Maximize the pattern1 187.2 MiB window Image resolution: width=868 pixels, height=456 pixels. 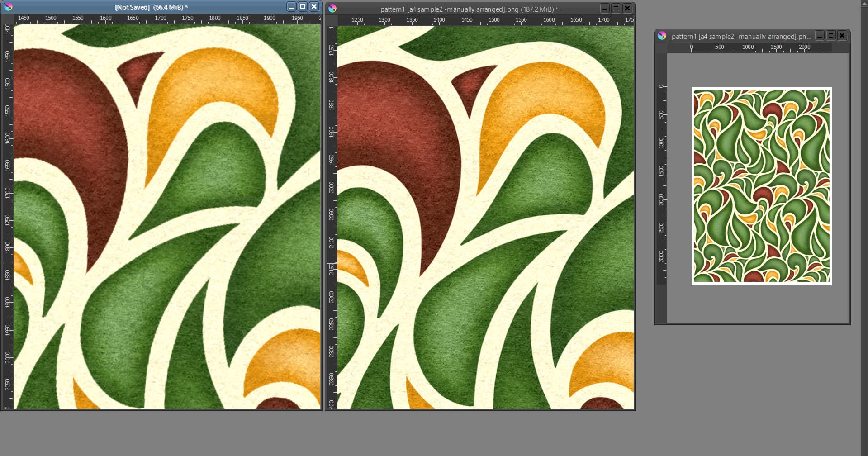[x=616, y=9]
